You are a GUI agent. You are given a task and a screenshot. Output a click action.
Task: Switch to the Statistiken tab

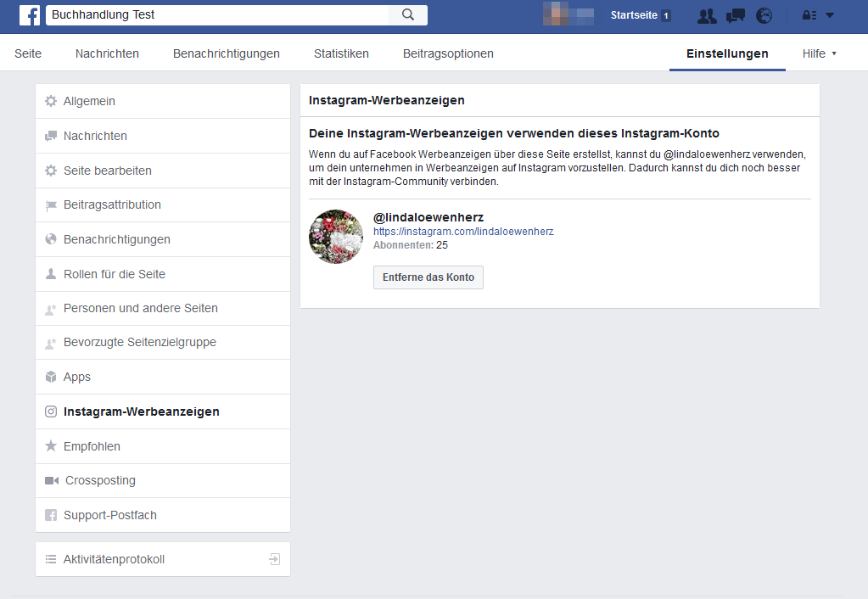pos(341,53)
